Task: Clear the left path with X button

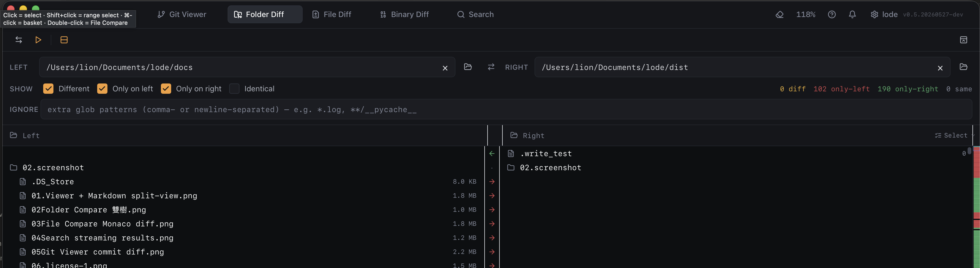Action: tap(445, 68)
